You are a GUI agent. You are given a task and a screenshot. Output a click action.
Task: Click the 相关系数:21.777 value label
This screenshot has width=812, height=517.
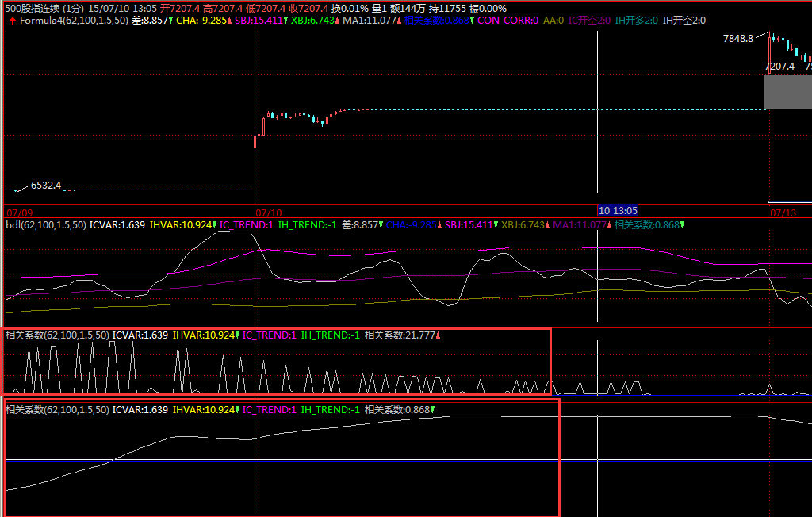coord(400,335)
